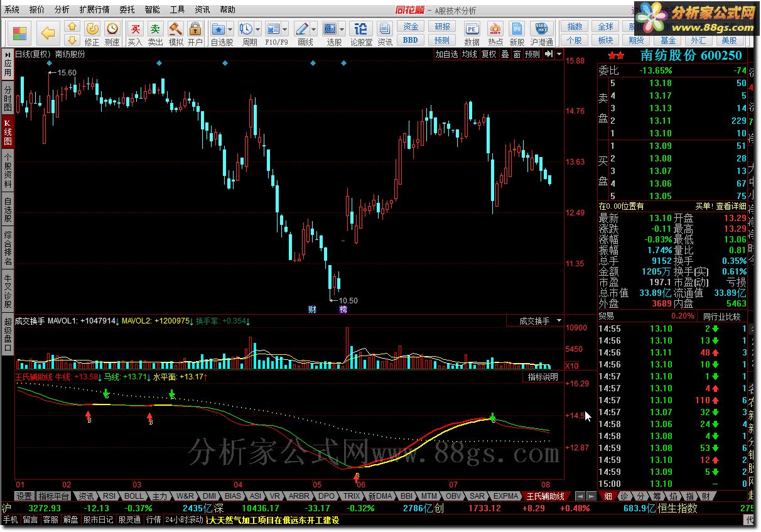Go back with the yellow left arrow

click(x=48, y=33)
